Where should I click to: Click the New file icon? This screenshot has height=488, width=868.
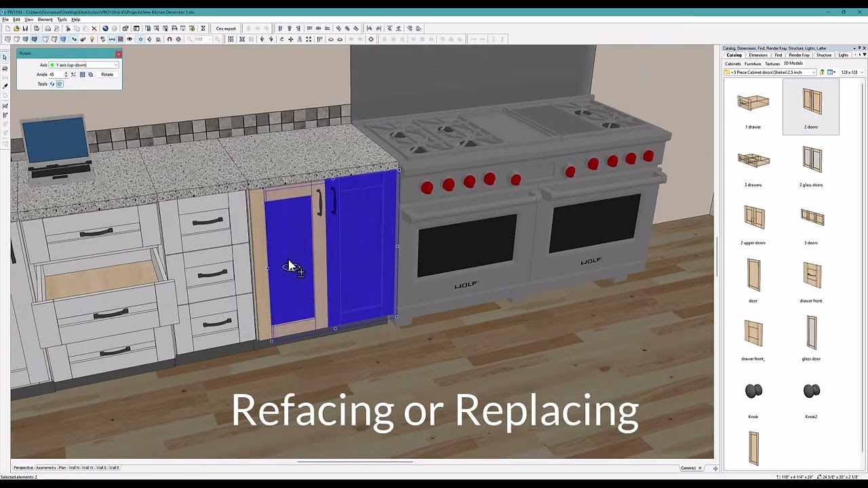coord(7,28)
